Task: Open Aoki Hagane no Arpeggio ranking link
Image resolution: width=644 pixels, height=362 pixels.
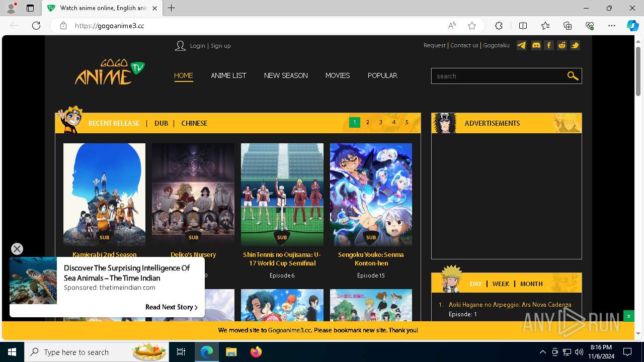Action: coord(510,305)
